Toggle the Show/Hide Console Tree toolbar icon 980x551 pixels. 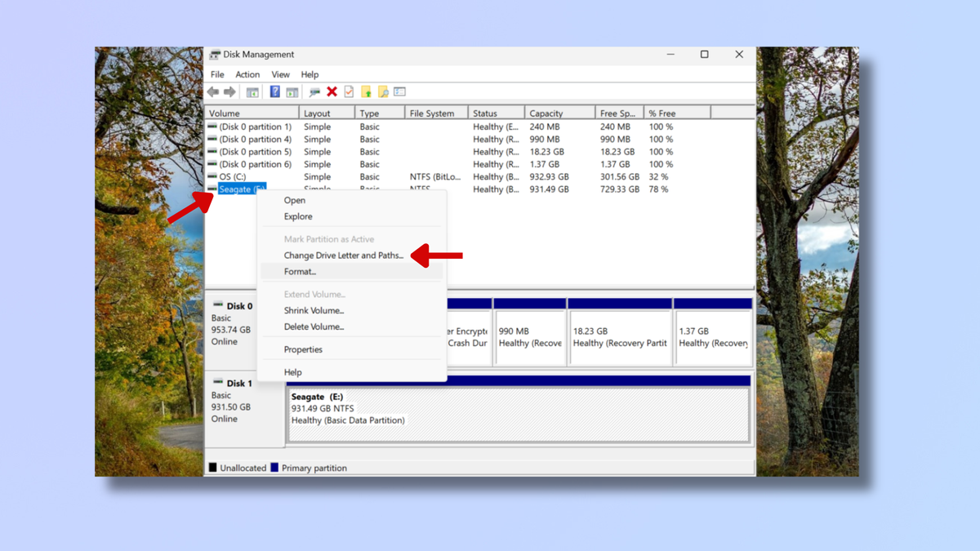pos(252,91)
